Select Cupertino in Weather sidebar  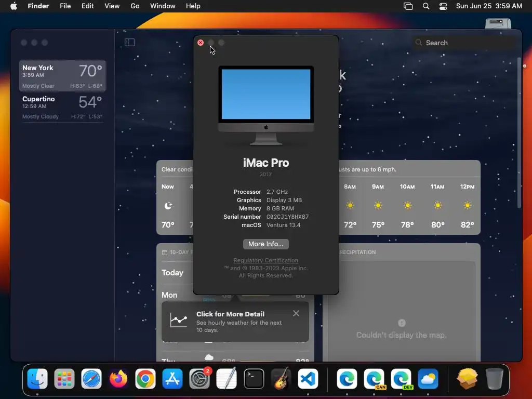62,107
